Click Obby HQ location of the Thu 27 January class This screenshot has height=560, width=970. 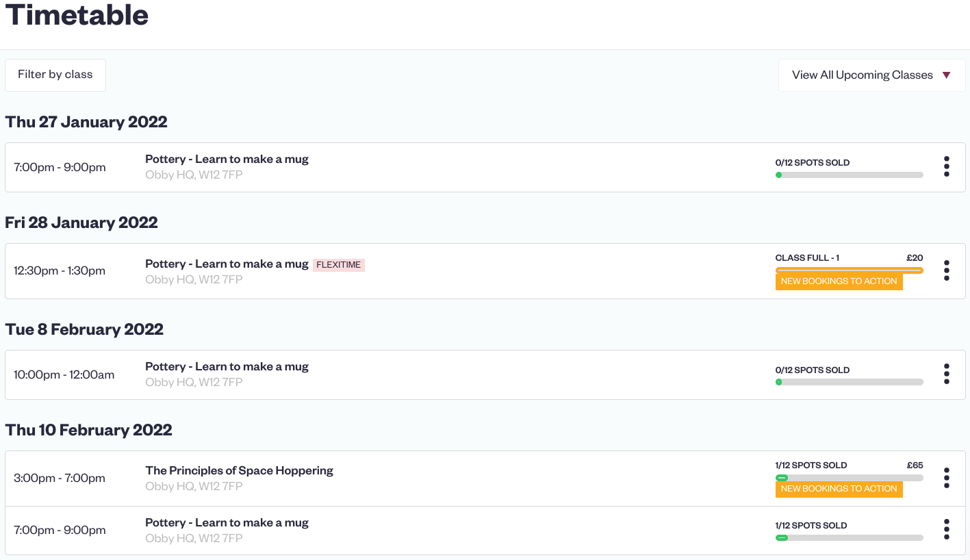coord(194,175)
